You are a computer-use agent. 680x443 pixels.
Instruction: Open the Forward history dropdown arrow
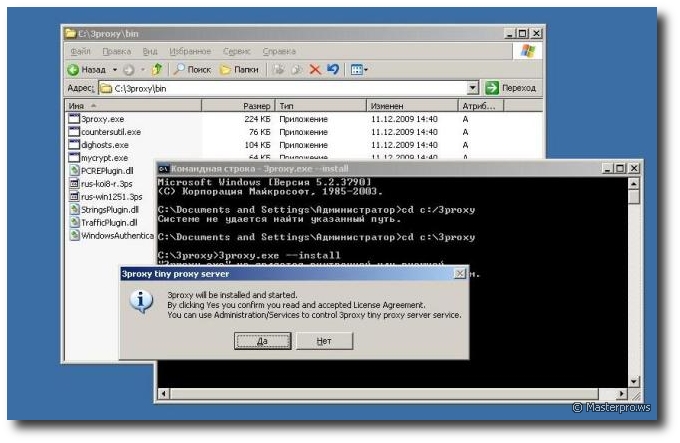[142, 69]
